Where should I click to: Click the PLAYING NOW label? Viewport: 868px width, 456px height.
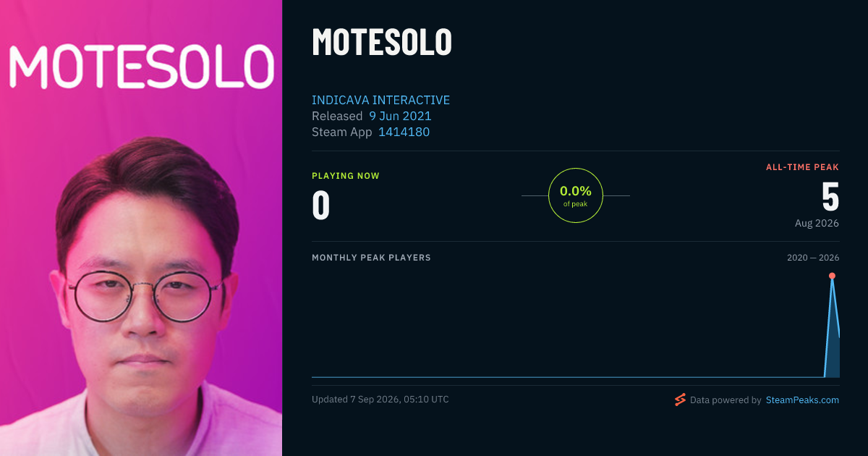(346, 176)
